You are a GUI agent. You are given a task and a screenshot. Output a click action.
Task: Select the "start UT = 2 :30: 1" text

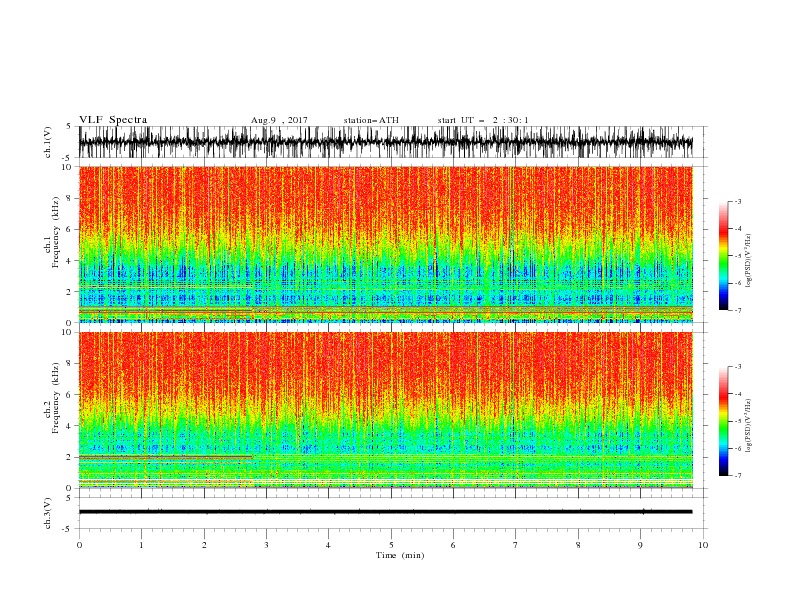tap(483, 120)
